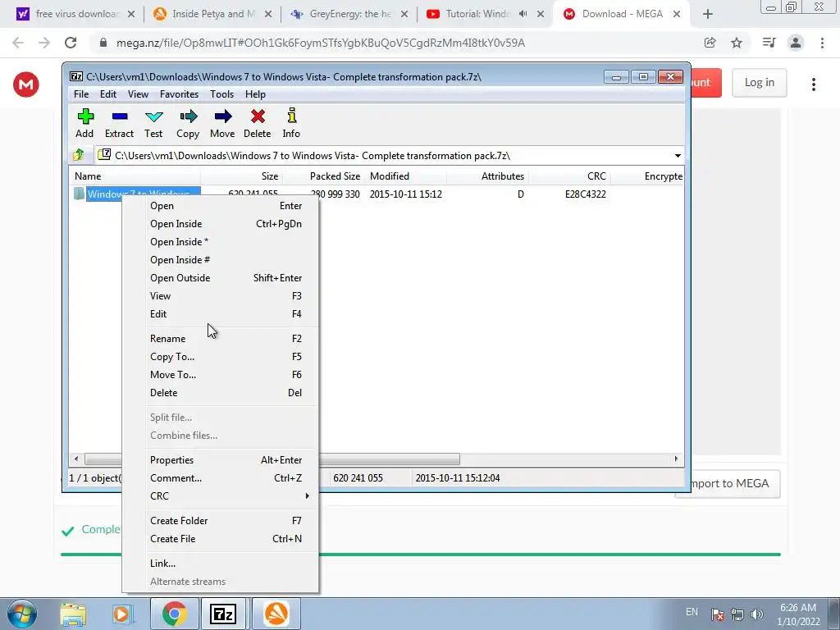Open the Chrome profile avatar icon
Viewport: 840px width, 630px height.
point(796,43)
